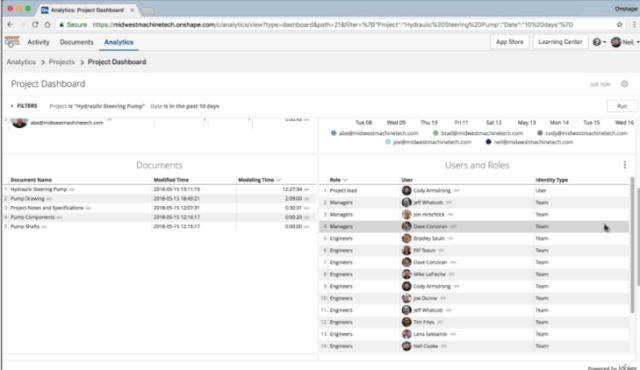640x370 pixels.
Task: Click User column header
Action: [x=407, y=180]
